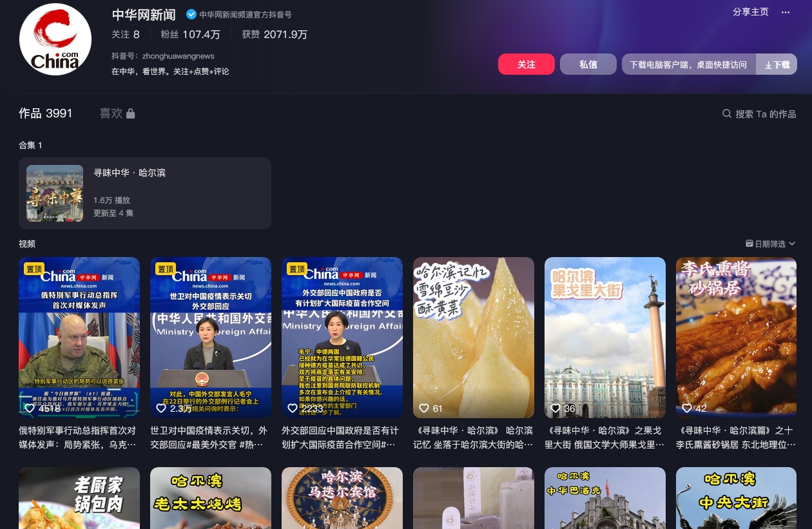Click the 私信 private message button
The image size is (812, 529).
pos(588,64)
